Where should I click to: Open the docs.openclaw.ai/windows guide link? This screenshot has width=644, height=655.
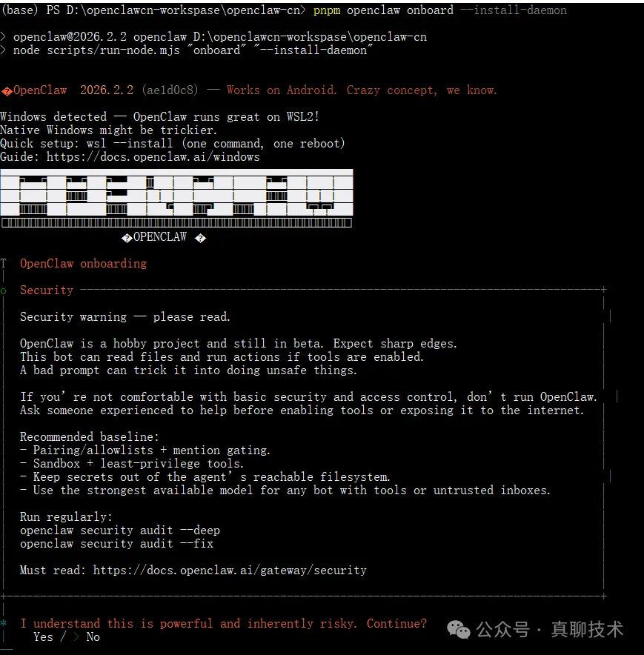pyautogui.click(x=153, y=157)
